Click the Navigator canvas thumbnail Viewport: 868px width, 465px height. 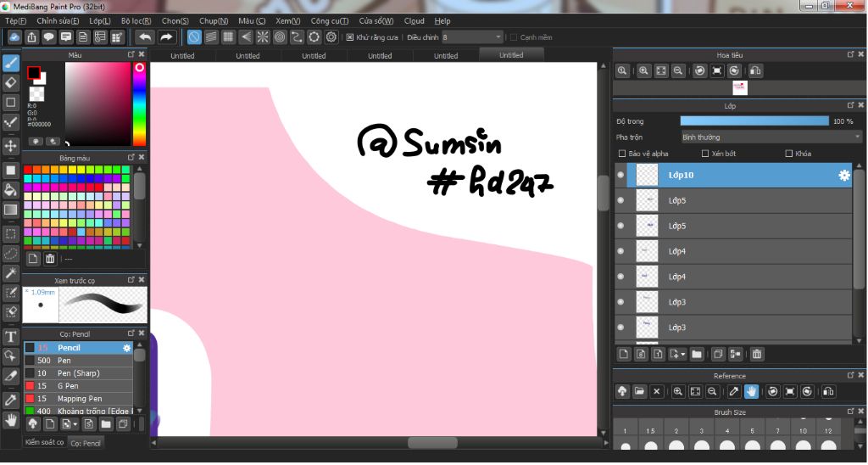coord(739,87)
